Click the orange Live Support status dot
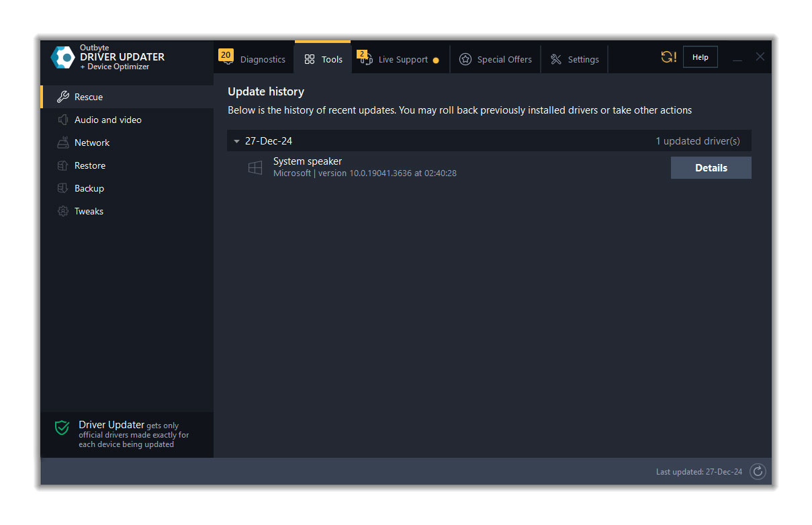This screenshot has height=525, width=812. coord(436,60)
